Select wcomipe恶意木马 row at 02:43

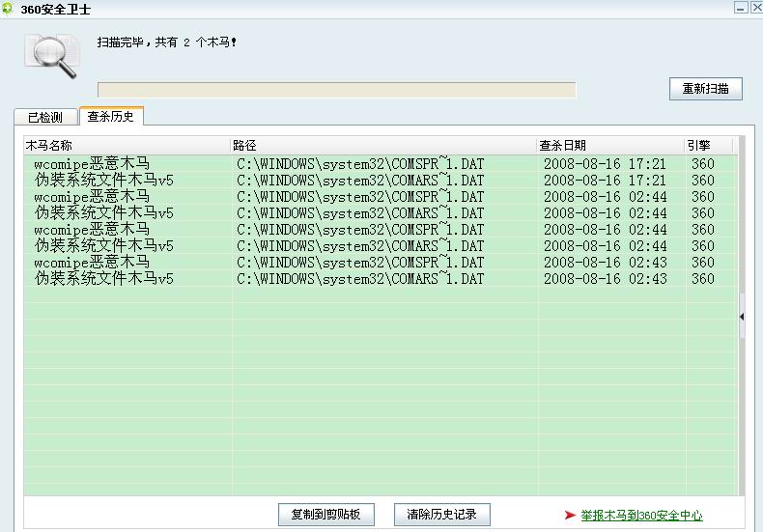tap(381, 262)
